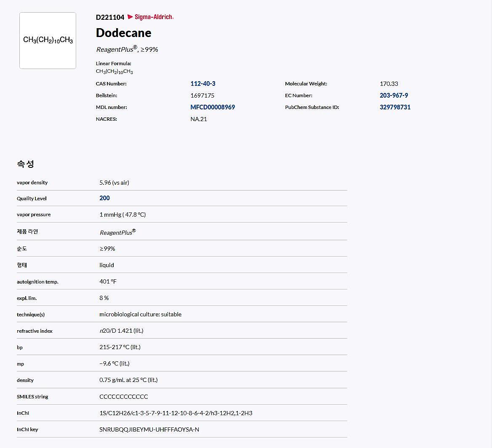Click the 속성 section heading
The height and width of the screenshot is (448, 492).
[x=25, y=164]
